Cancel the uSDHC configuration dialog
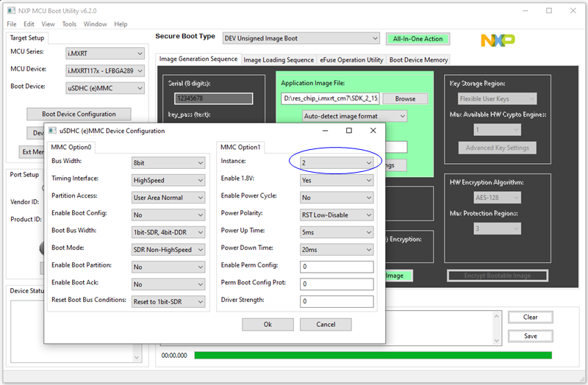This screenshot has width=588, height=385. tap(326, 325)
